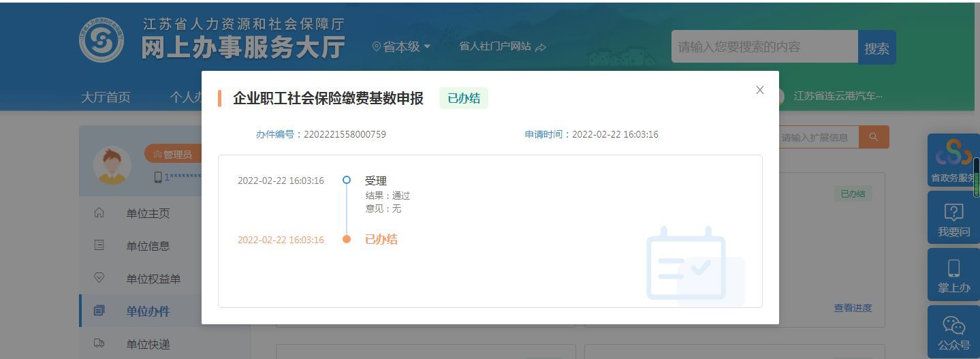Click the 江苏省人力资源和社会保障厅 round logo

click(x=101, y=40)
